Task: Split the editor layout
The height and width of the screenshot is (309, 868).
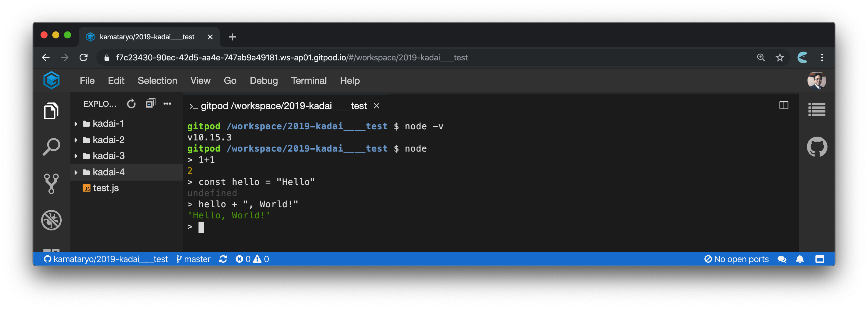Action: 784,105
